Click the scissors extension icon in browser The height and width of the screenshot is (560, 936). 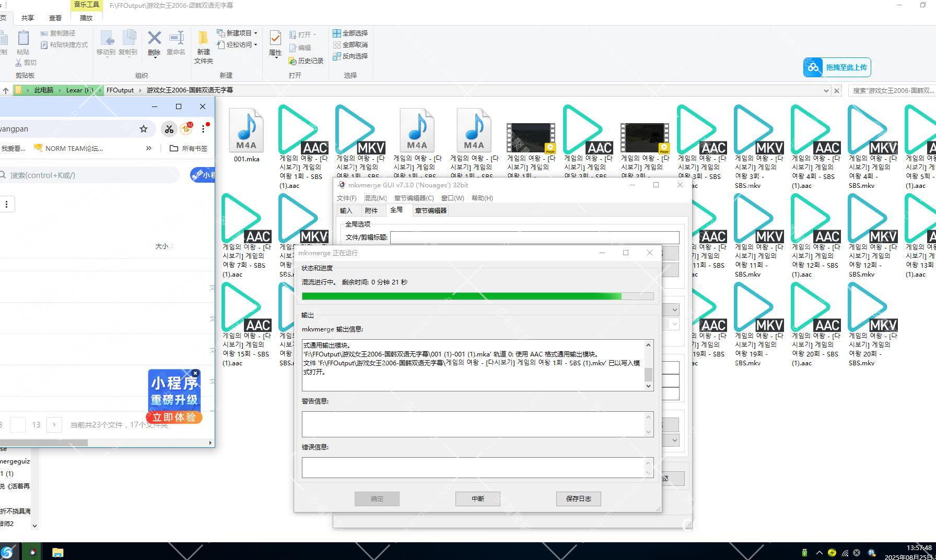pos(169,129)
